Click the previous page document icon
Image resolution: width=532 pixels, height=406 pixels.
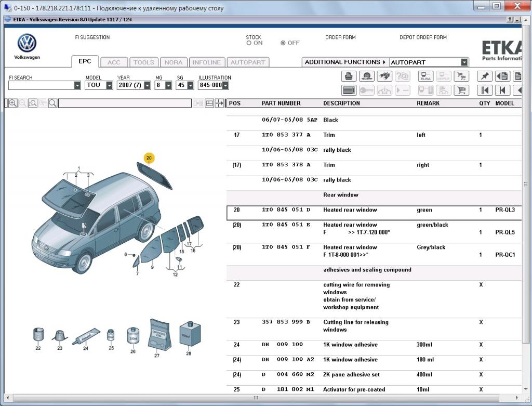coord(502,76)
